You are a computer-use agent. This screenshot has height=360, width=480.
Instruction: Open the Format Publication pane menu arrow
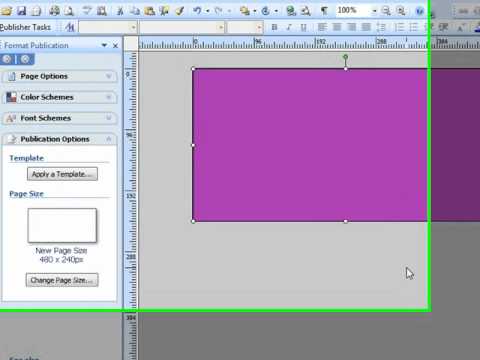click(x=104, y=45)
